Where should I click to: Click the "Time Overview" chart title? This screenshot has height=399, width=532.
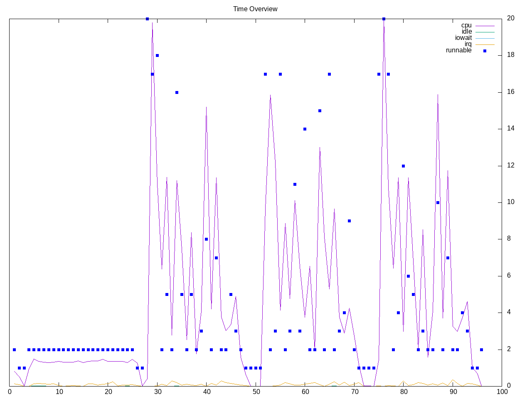tap(255, 9)
